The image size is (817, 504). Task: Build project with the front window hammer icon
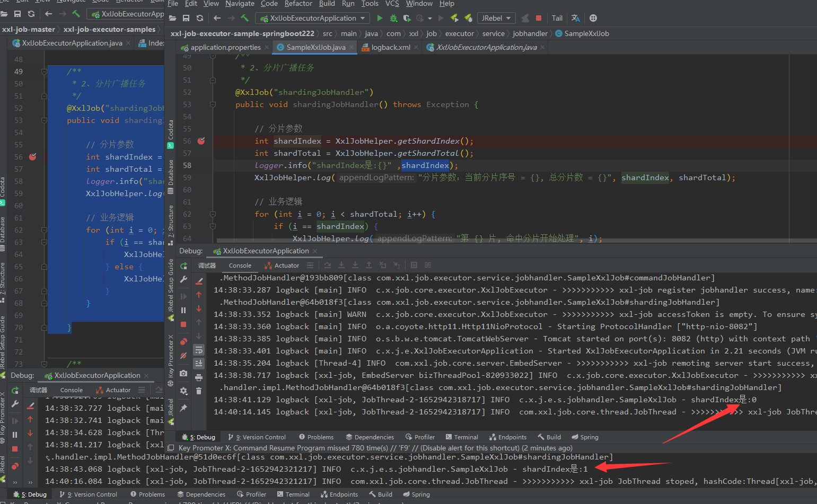pyautogui.click(x=244, y=18)
